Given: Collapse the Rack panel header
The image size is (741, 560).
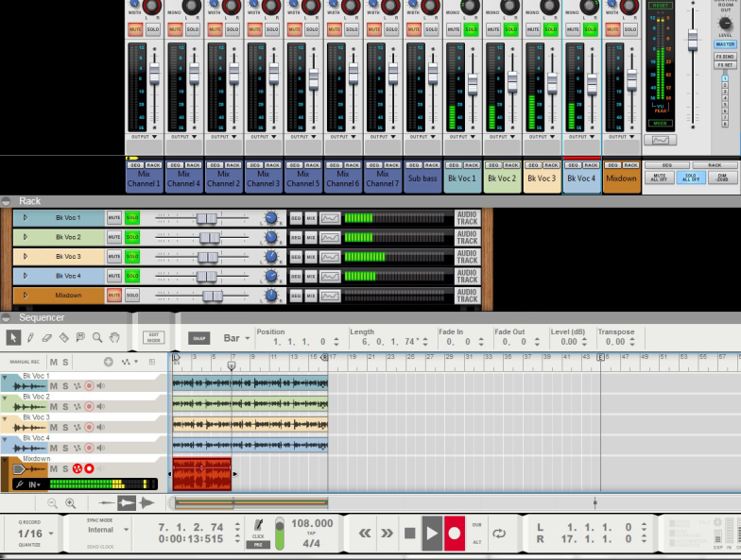Looking at the screenshot, I should click(7, 201).
